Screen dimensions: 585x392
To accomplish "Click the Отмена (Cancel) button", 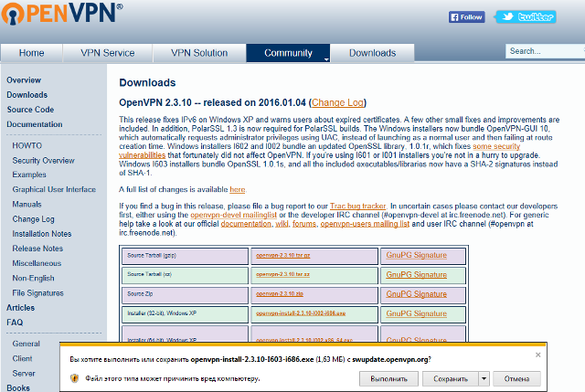I will (516, 379).
